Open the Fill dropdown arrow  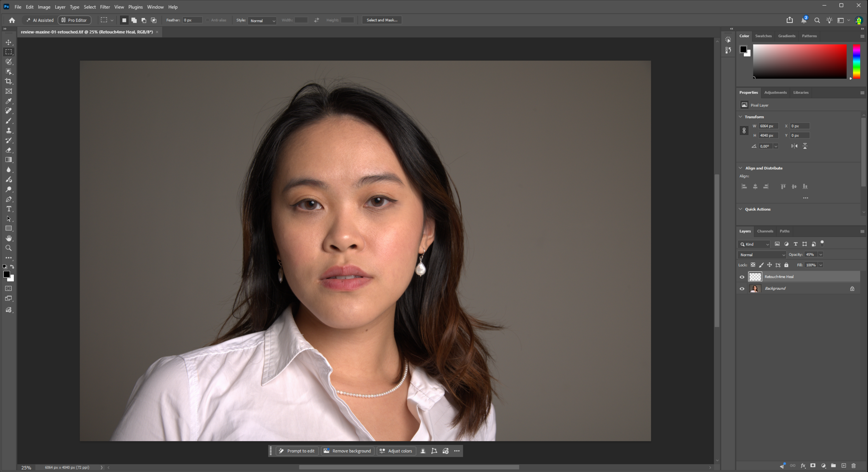coord(821,265)
